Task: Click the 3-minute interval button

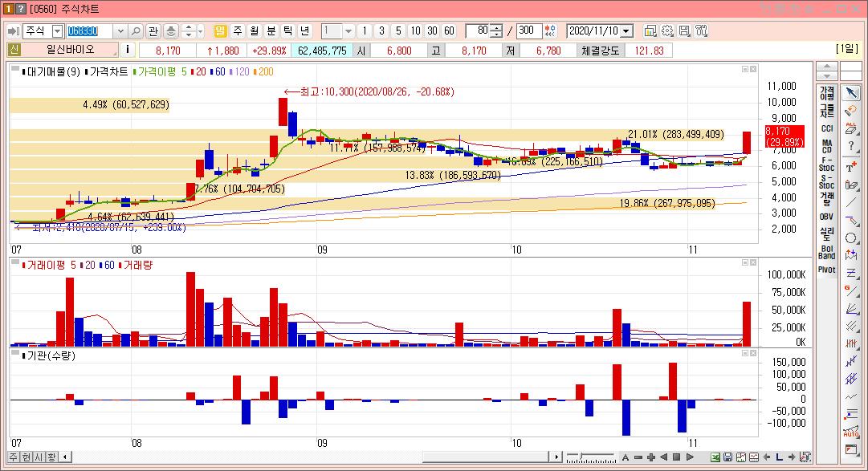Action: [x=381, y=31]
